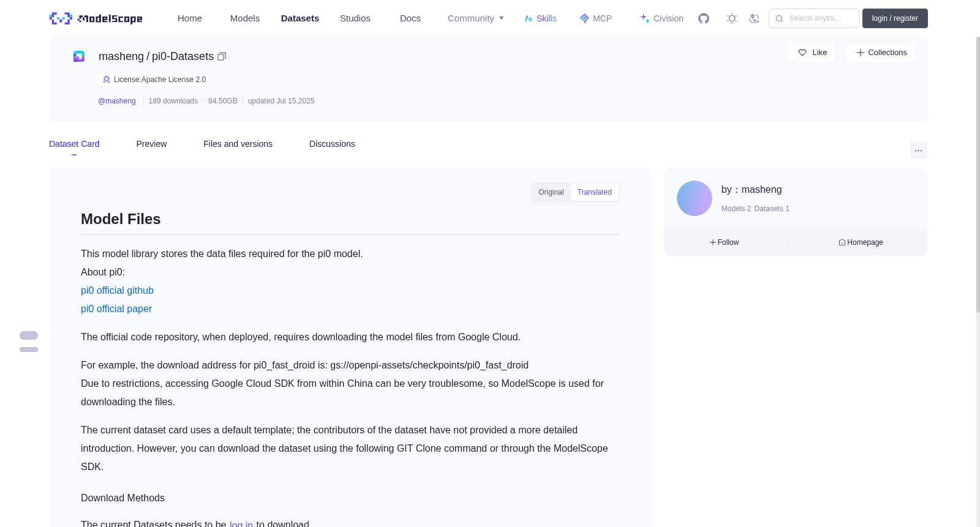Click the License: Apache License 2.0 tag
The image size is (980, 527).
point(154,80)
